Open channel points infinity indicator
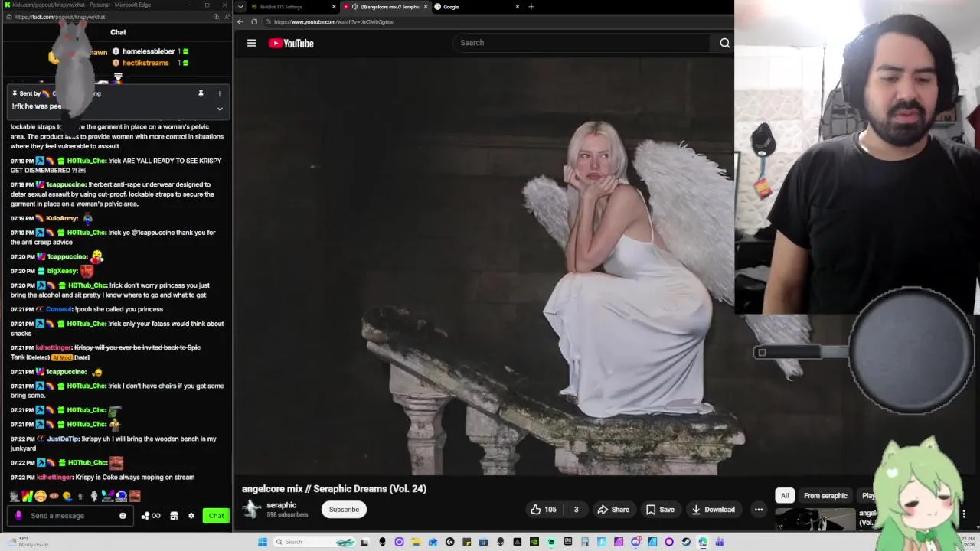Screen dimensions: 980x551 [151, 516]
